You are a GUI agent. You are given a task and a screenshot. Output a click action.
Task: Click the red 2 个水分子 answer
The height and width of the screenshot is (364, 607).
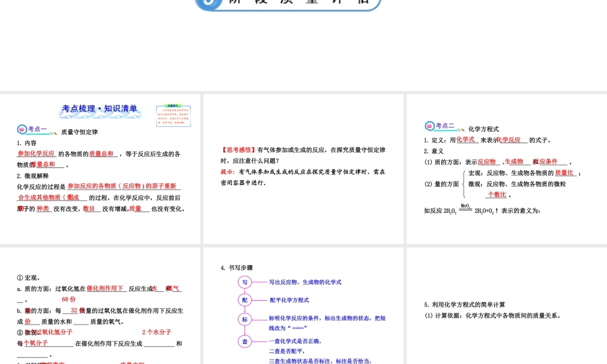click(x=157, y=332)
